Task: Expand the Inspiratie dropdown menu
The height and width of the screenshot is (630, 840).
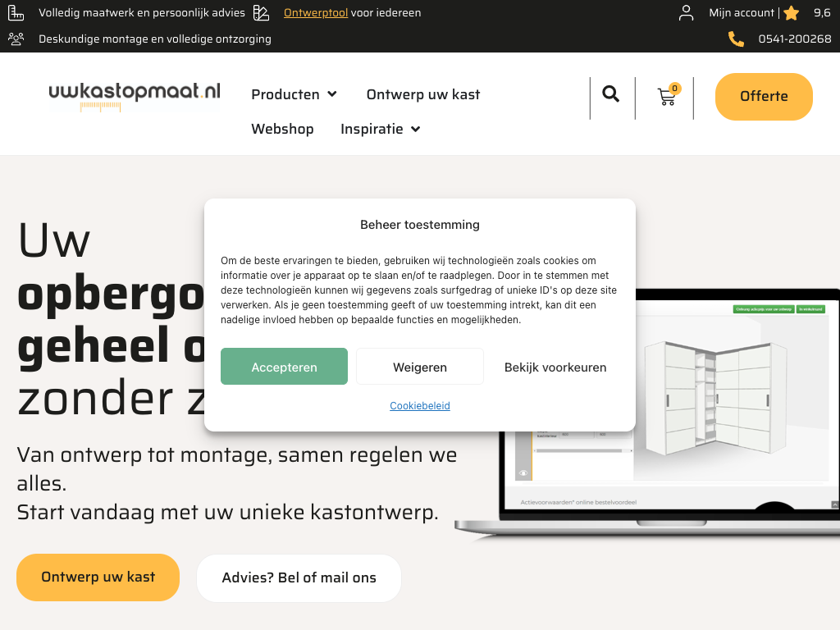Action: pyautogui.click(x=381, y=129)
